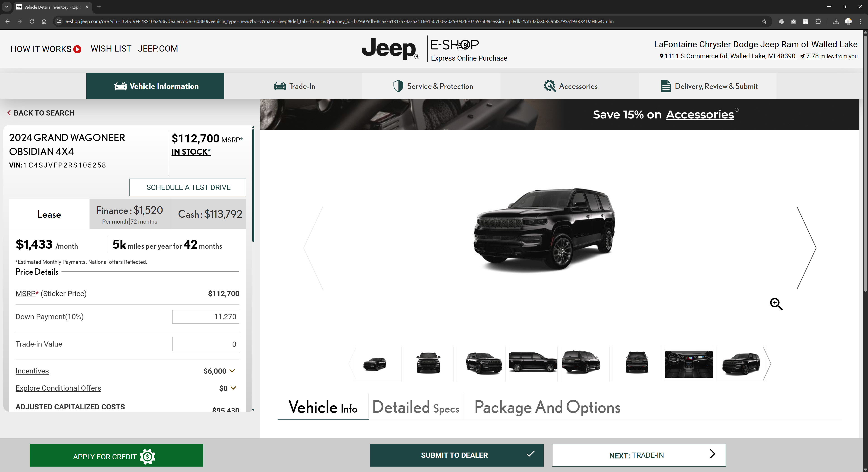
Task: Click the address bar URL
Action: pos(339,21)
